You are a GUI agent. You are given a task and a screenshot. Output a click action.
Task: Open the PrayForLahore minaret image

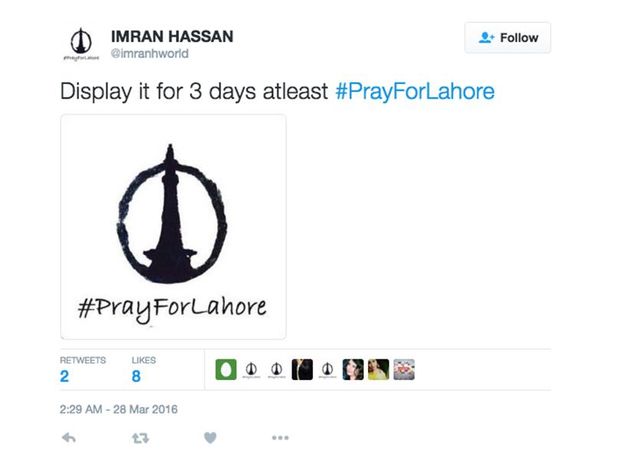point(173,227)
